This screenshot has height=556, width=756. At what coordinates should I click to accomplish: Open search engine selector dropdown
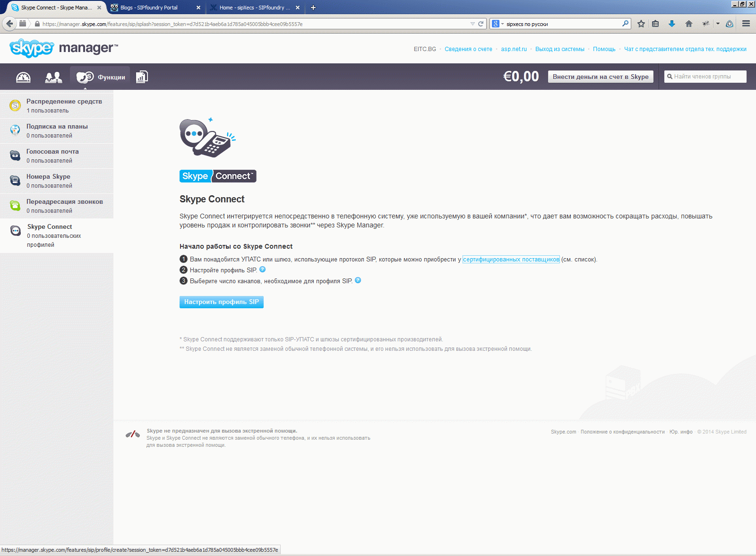coord(497,24)
